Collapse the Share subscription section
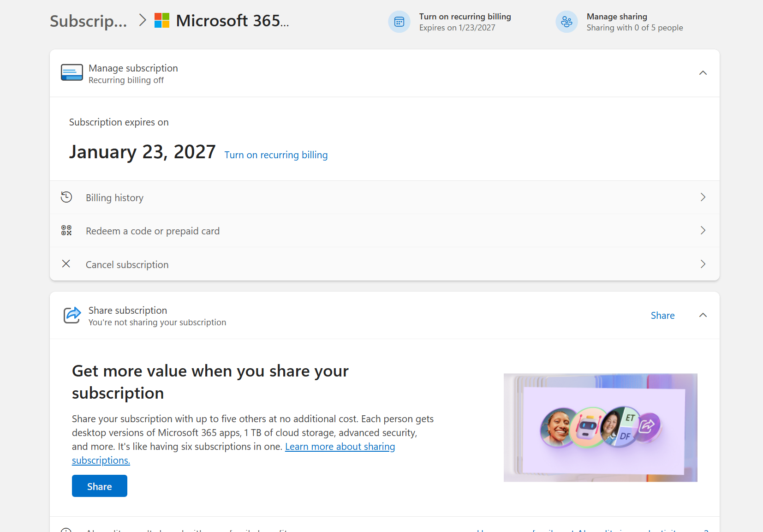Viewport: 763px width, 532px height. (703, 316)
